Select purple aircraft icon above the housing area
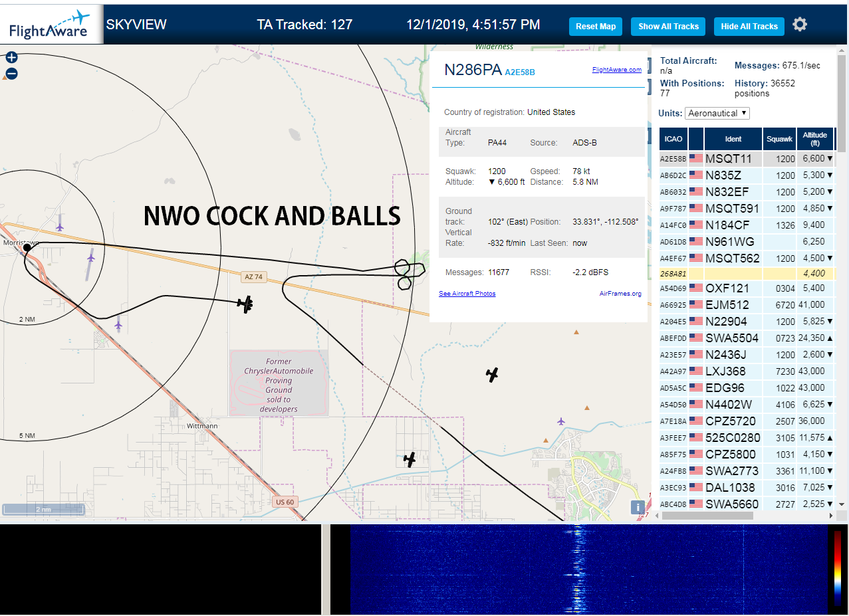This screenshot has height=616, width=849. pos(561,421)
